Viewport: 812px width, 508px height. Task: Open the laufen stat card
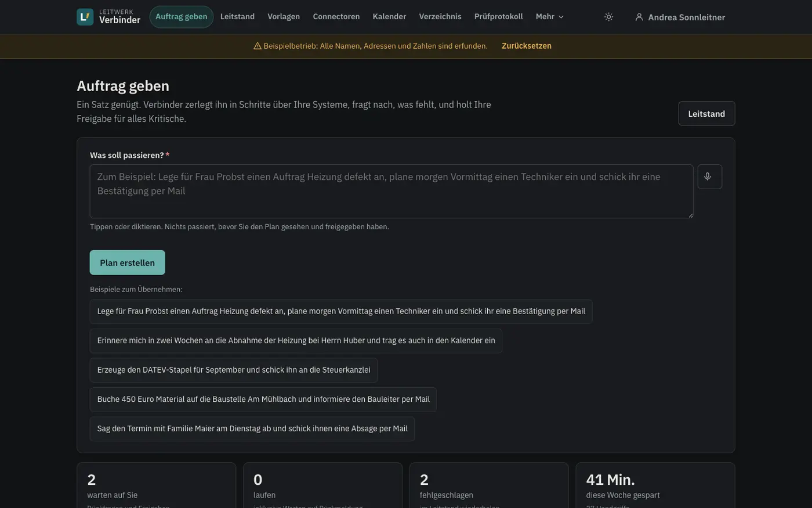[x=322, y=485]
